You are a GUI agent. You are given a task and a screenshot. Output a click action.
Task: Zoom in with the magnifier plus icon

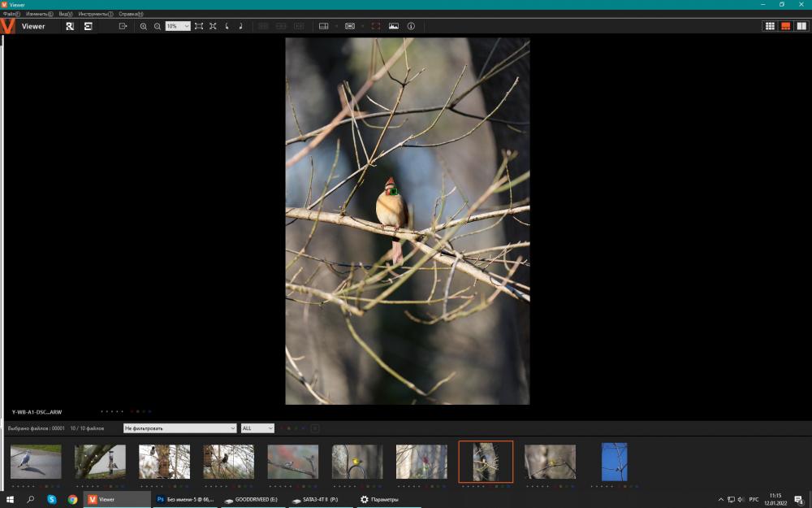[x=144, y=26]
